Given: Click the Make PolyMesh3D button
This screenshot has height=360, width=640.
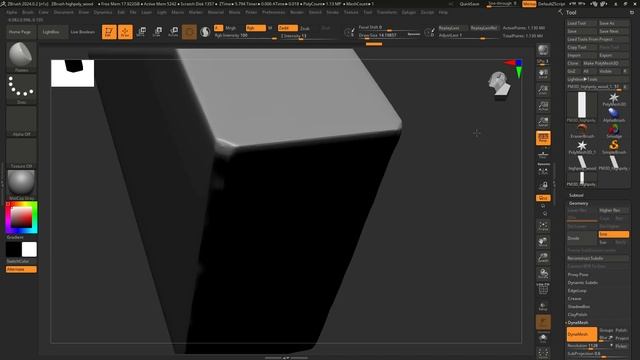Looking at the screenshot, I should (x=605, y=63).
